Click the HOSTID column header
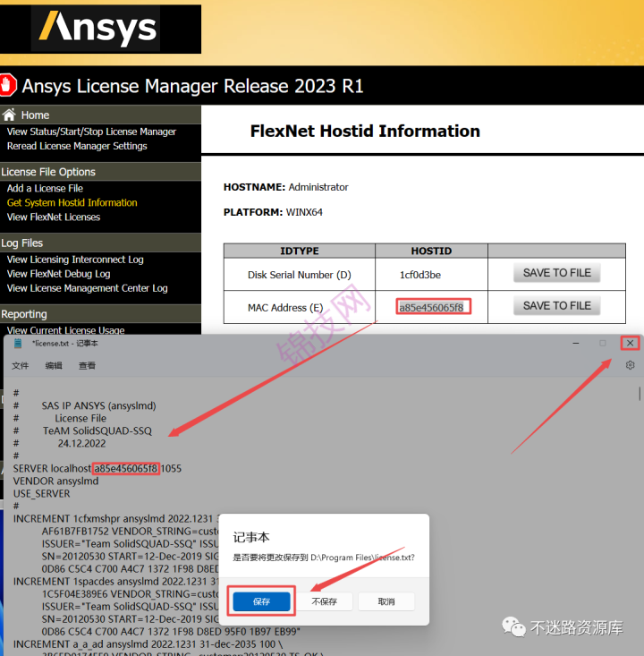644x656 pixels. [x=431, y=251]
